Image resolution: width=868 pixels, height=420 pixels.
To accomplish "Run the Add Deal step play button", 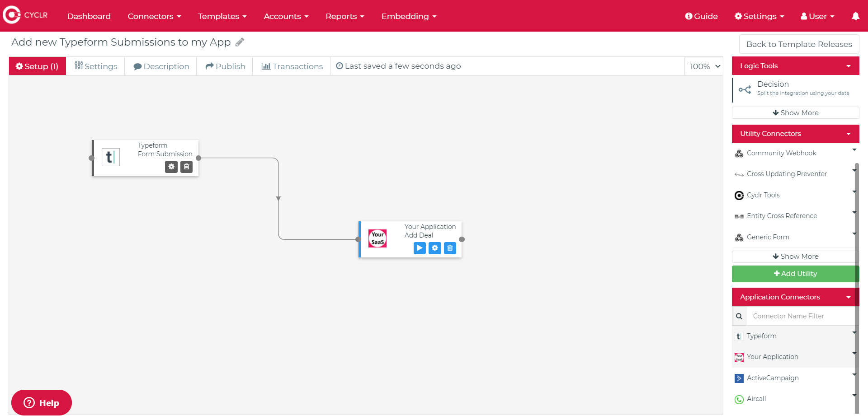I will [x=420, y=248].
